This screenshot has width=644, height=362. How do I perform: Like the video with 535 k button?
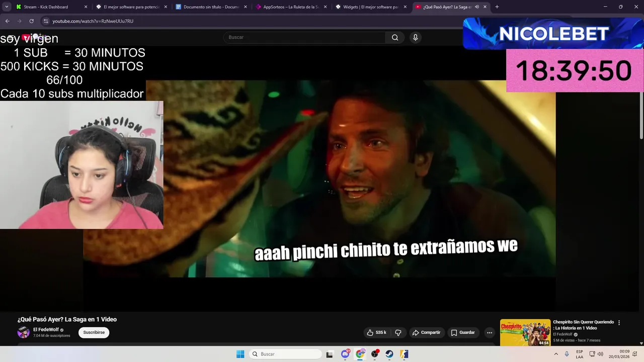coord(376,332)
